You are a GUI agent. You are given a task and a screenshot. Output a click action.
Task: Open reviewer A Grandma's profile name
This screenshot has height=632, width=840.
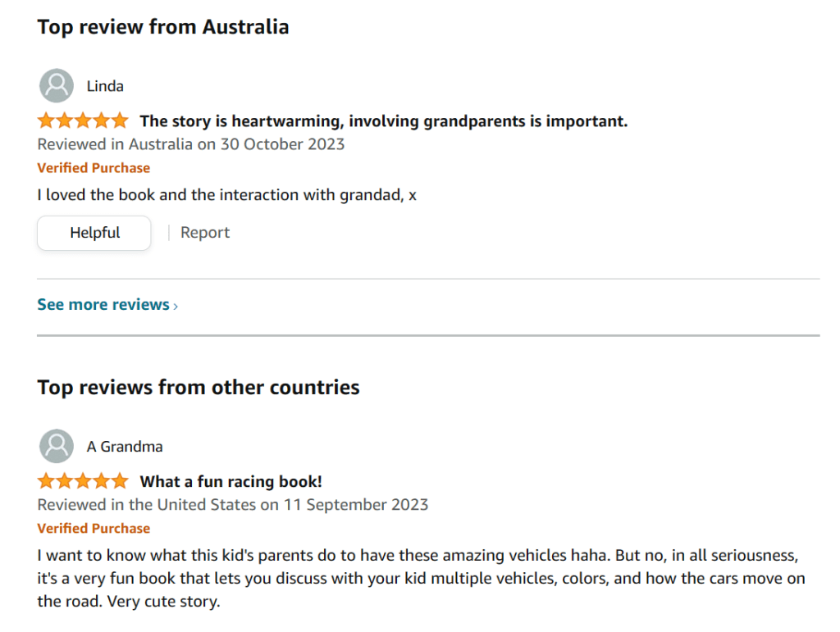tap(125, 447)
